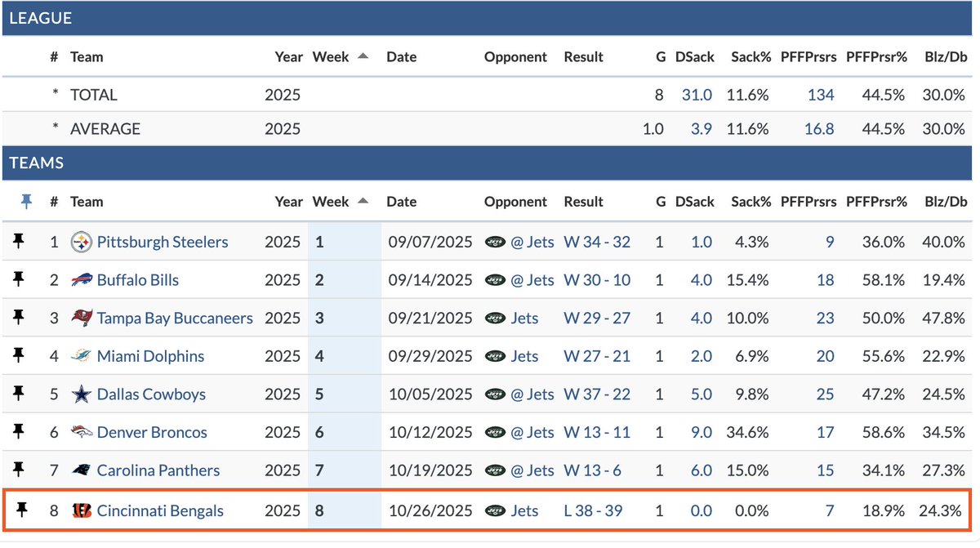Click the Denver Broncos logo
Screen dimensions: 980x548
click(x=81, y=432)
